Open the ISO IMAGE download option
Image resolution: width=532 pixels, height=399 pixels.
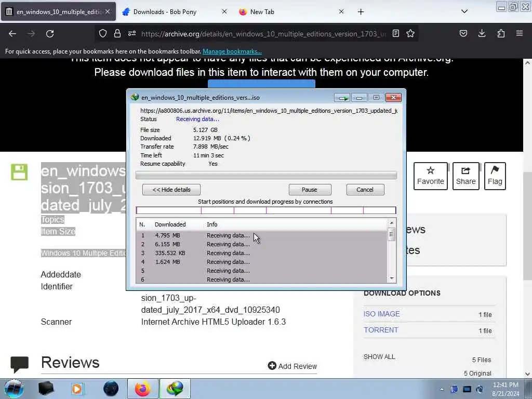pyautogui.click(x=382, y=314)
